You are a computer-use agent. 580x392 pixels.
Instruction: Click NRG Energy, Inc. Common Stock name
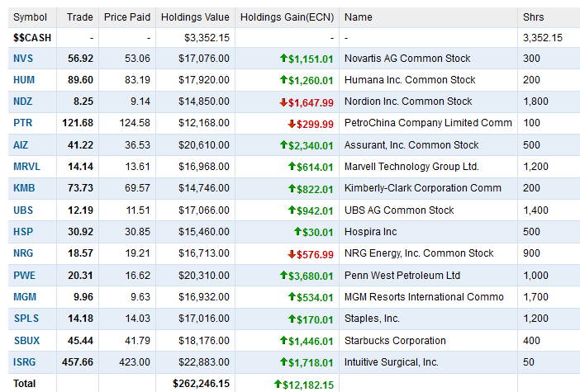pos(419,253)
